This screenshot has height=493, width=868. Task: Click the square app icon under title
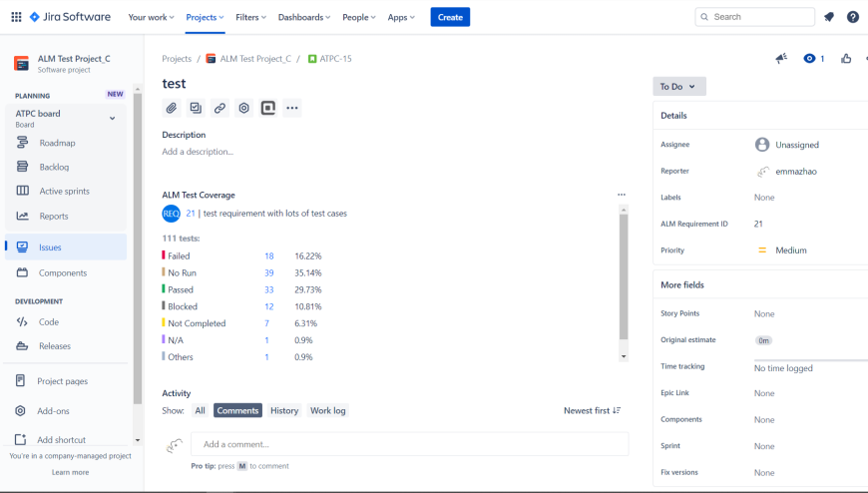pos(268,108)
